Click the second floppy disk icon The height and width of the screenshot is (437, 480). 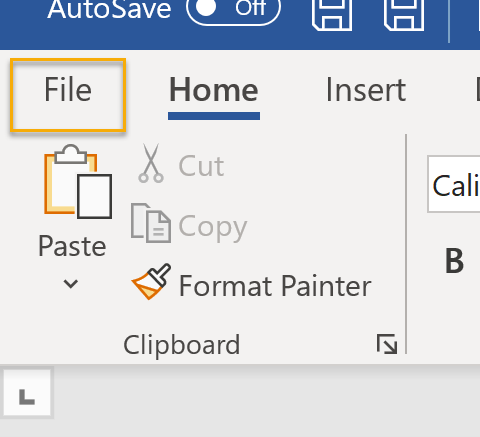404,13
